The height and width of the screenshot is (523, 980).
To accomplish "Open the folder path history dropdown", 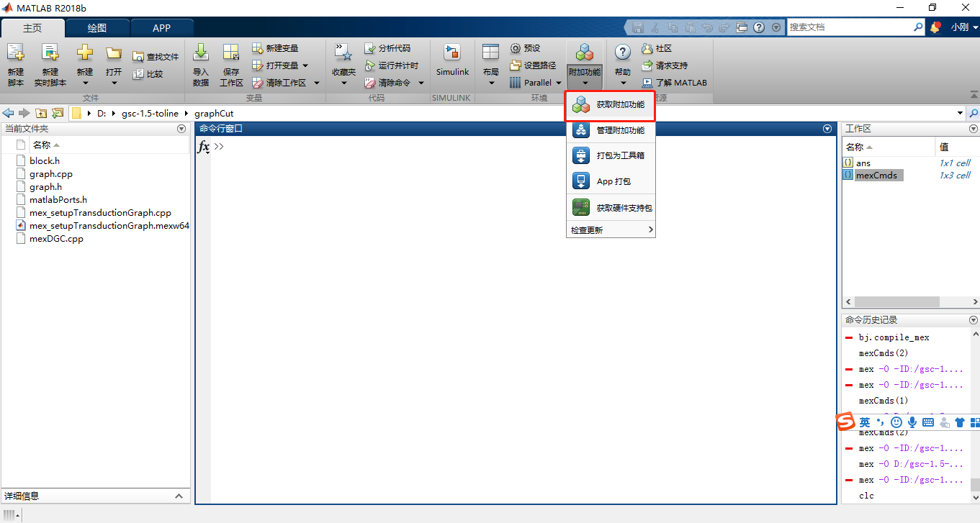I will (x=960, y=113).
